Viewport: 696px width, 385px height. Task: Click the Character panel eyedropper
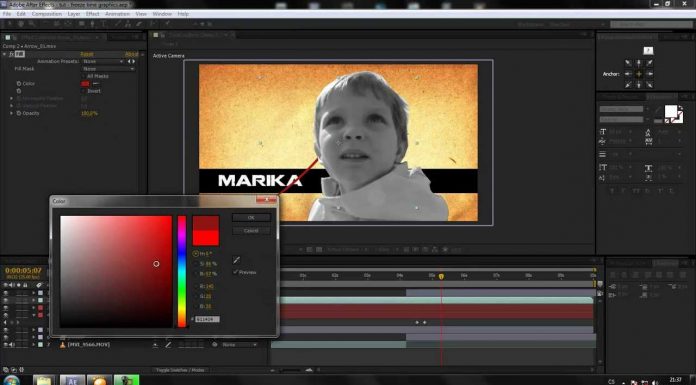coord(657,110)
